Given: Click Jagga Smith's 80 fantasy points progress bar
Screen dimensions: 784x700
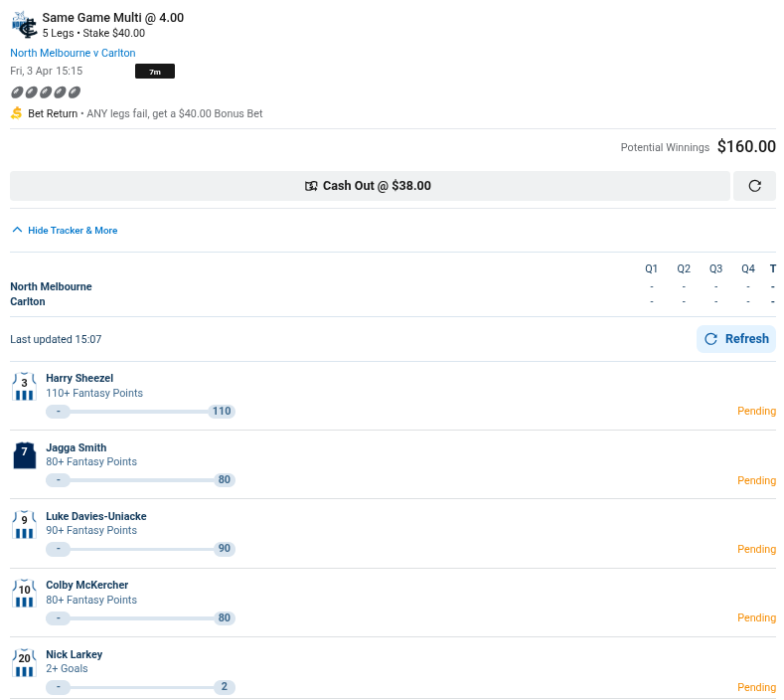Looking at the screenshot, I should [140, 480].
